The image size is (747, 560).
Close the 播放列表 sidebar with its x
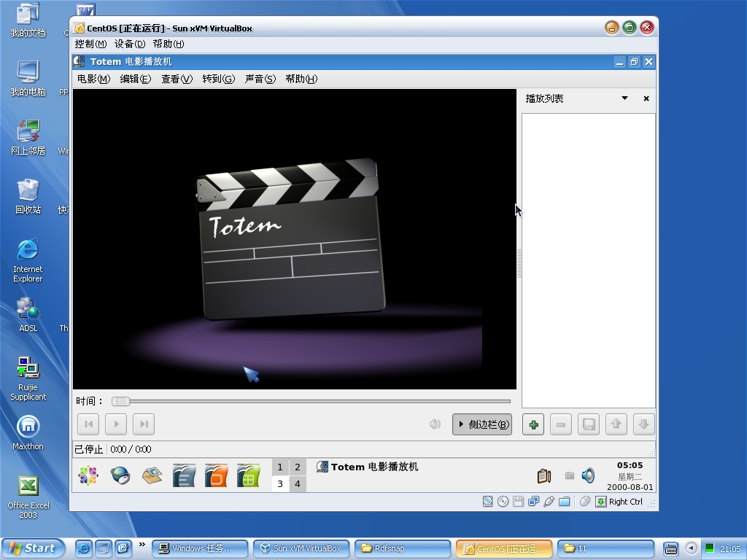(646, 98)
